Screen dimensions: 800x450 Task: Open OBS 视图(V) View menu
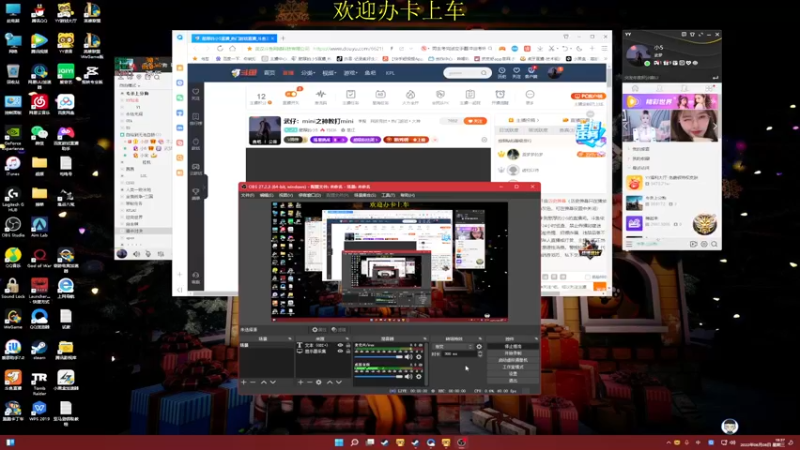click(286, 195)
